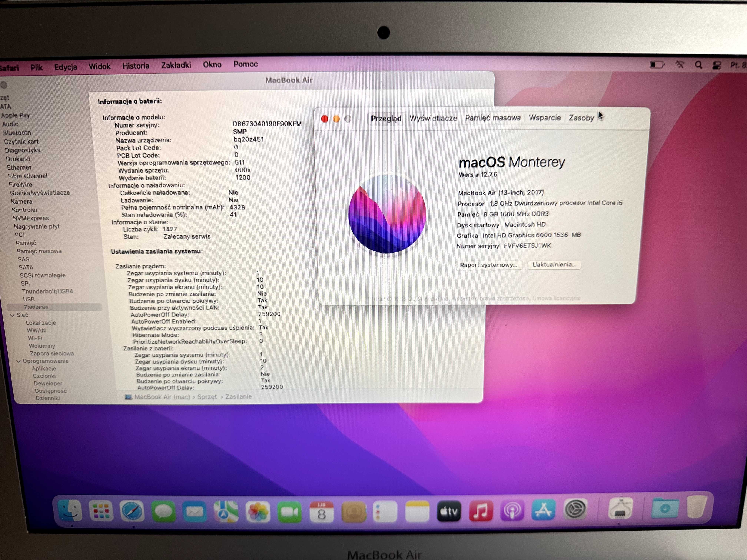Viewport: 747px width, 560px height.
Task: Open Control Center in menu bar
Action: pyautogui.click(x=716, y=65)
